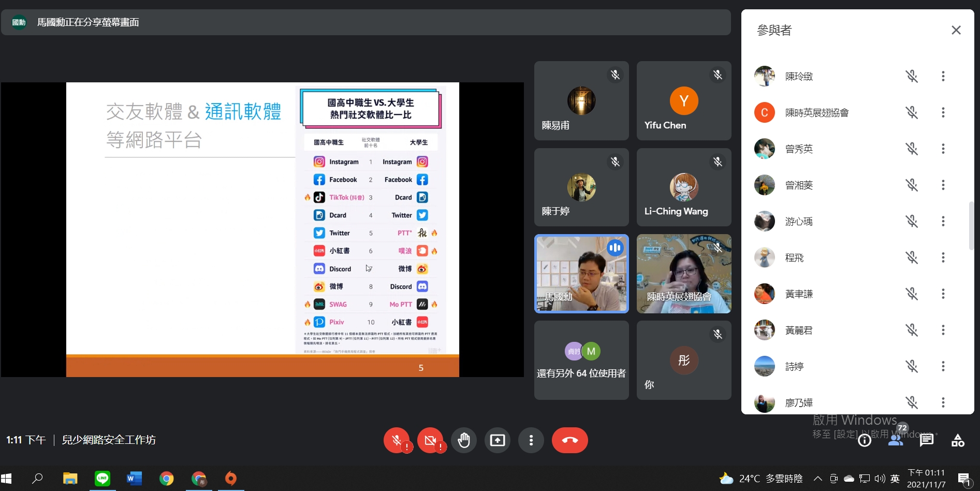Open the second Chrome profile taskbar icon
980x491 pixels.
(x=199, y=479)
